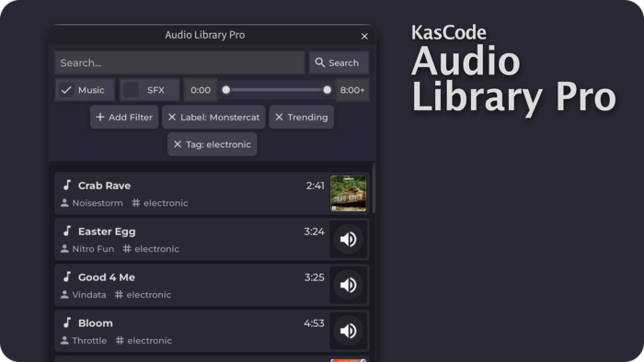Click the Nitro Fun artist name
Image resolution: width=644 pixels, height=362 pixels.
(93, 249)
